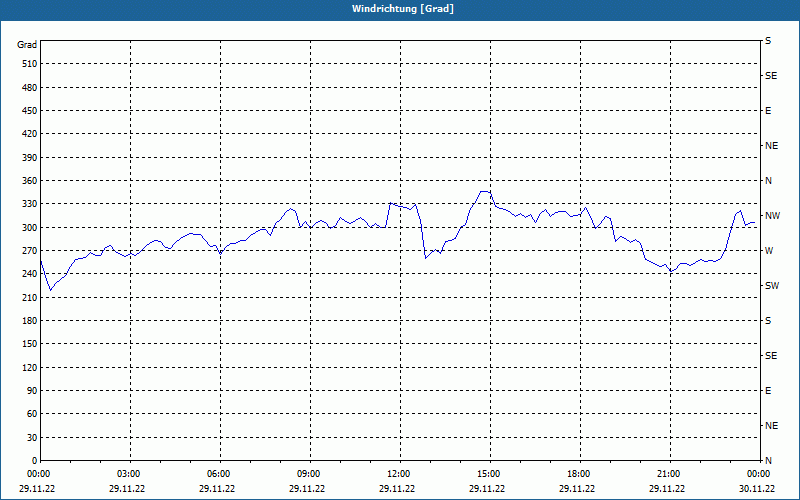
Task: Pick the 120 degree axis label
Action: click(30, 367)
